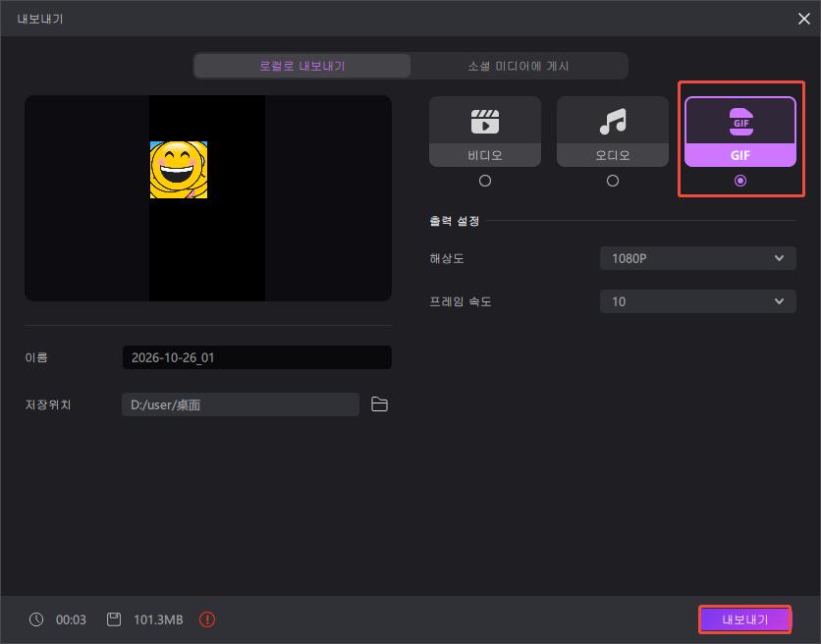The image size is (821, 644).
Task: Enable the 오디오 radio button
Action: [612, 181]
